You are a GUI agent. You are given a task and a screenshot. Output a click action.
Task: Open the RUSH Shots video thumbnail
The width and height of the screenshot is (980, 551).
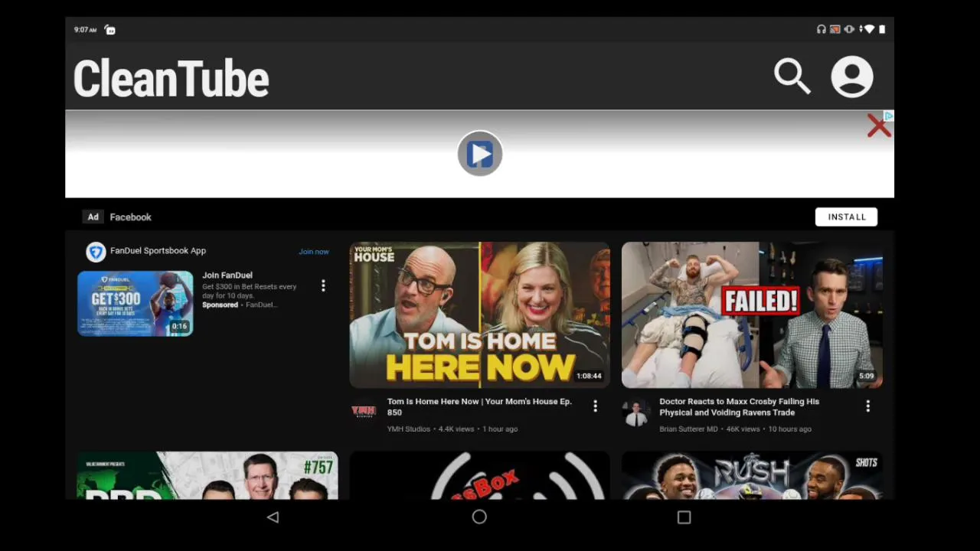point(752,475)
